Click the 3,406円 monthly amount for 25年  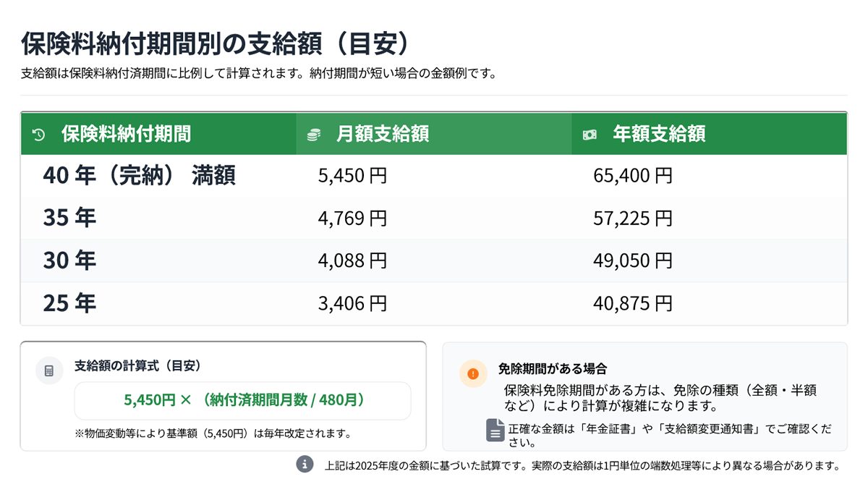[x=352, y=303]
